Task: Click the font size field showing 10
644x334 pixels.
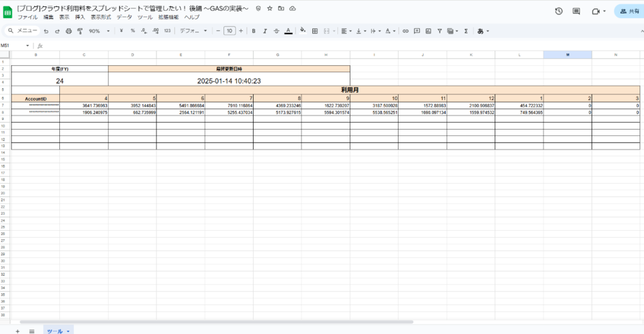Action: click(x=230, y=31)
